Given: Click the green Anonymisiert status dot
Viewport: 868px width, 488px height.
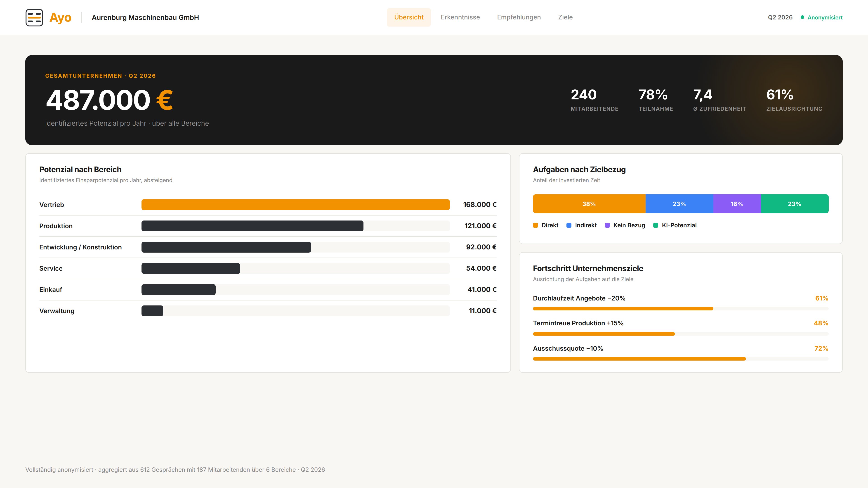Looking at the screenshot, I should point(802,17).
